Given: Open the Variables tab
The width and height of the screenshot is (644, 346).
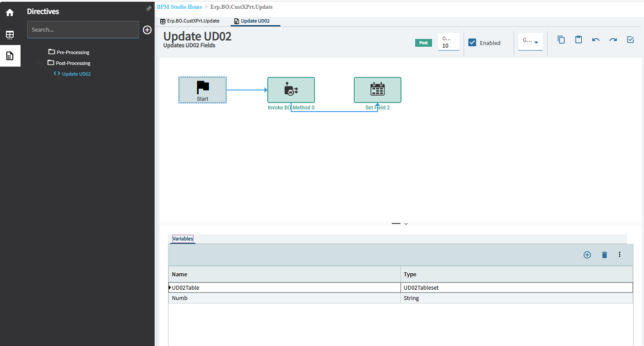Looking at the screenshot, I should point(183,239).
